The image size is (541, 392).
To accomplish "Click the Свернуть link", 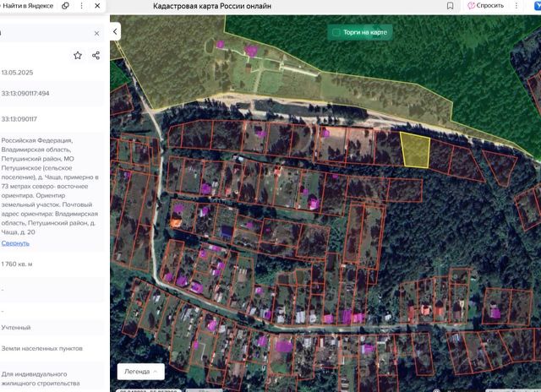I will click(x=15, y=243).
